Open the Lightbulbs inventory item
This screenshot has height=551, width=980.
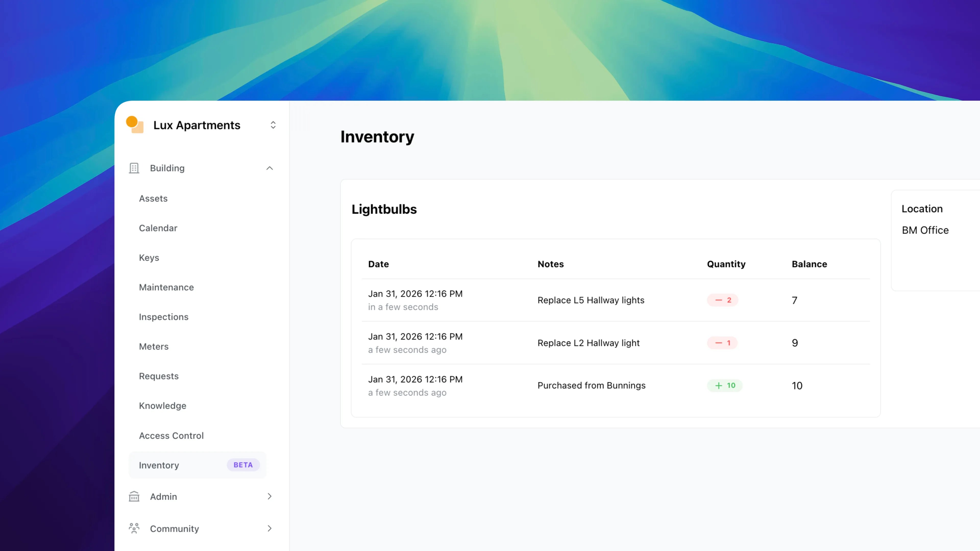[384, 209]
